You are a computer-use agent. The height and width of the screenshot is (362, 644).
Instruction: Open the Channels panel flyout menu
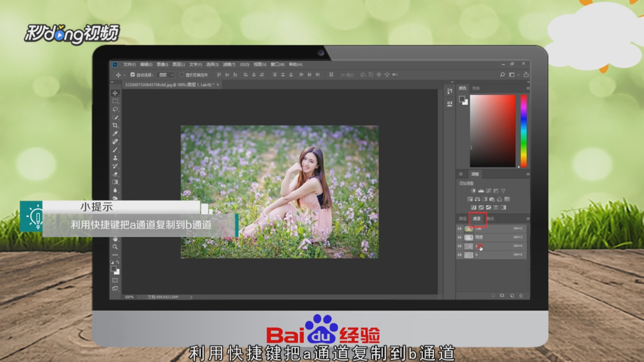click(528, 219)
